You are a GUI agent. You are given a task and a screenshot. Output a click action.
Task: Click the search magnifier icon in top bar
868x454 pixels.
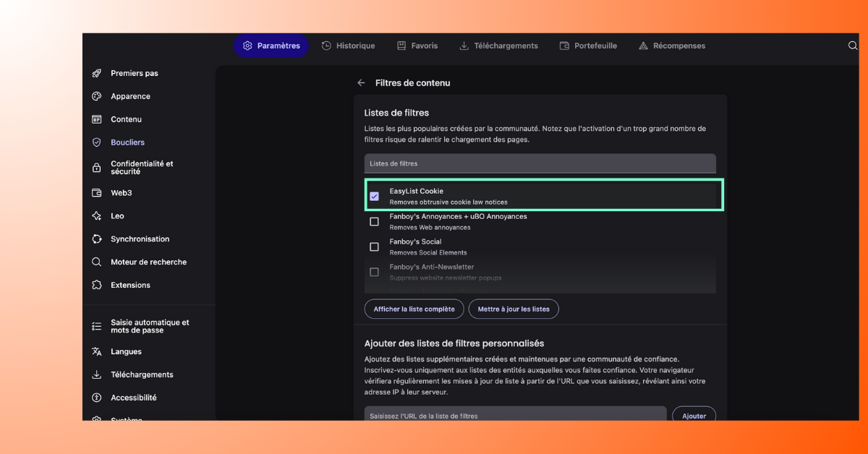tap(852, 46)
